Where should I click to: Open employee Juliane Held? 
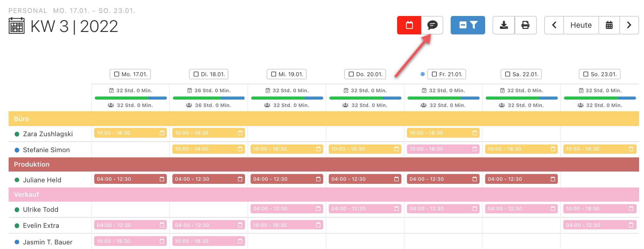[x=42, y=180]
